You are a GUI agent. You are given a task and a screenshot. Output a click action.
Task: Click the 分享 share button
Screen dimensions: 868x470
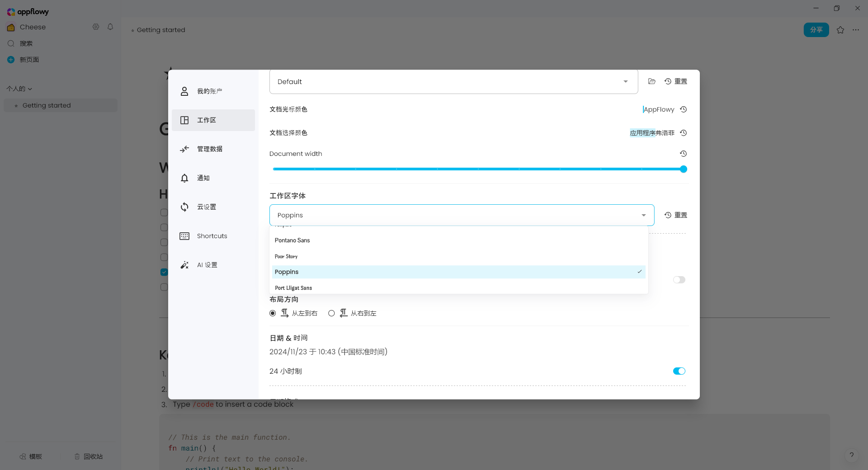click(816, 30)
